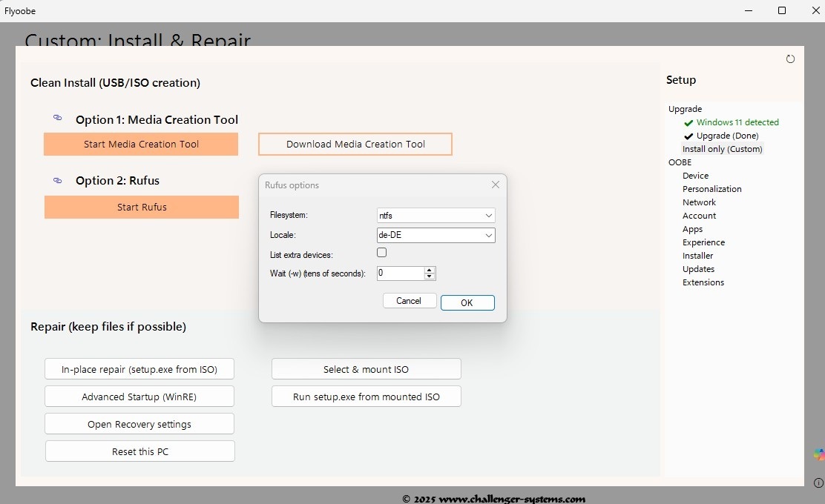Maximize the Flyoobe window
This screenshot has width=825, height=504.
[x=782, y=10]
